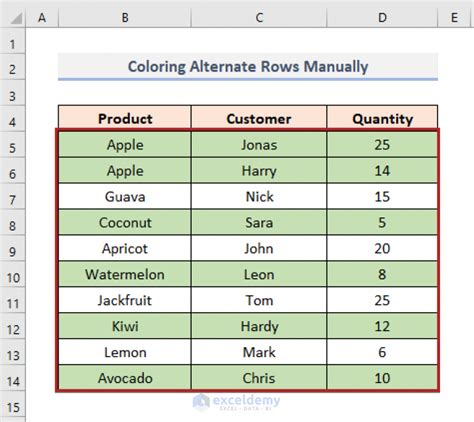The image size is (474, 422).
Task: Select row 10 header
Action: [13, 277]
